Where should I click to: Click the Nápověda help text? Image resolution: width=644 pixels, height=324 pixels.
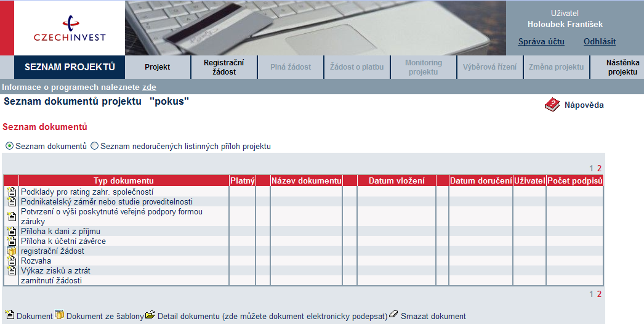pyautogui.click(x=584, y=105)
